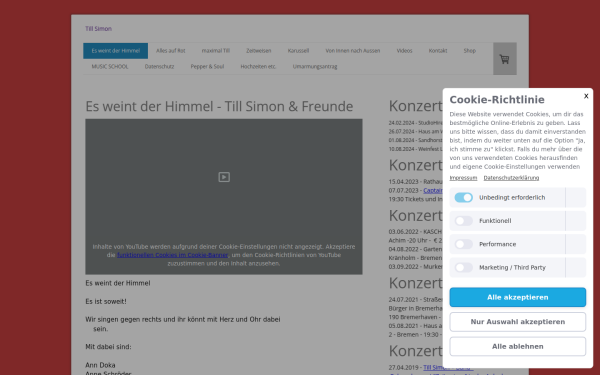Go to Alles auf Rot page
Viewport: 600px width, 375px height.
[x=171, y=51]
